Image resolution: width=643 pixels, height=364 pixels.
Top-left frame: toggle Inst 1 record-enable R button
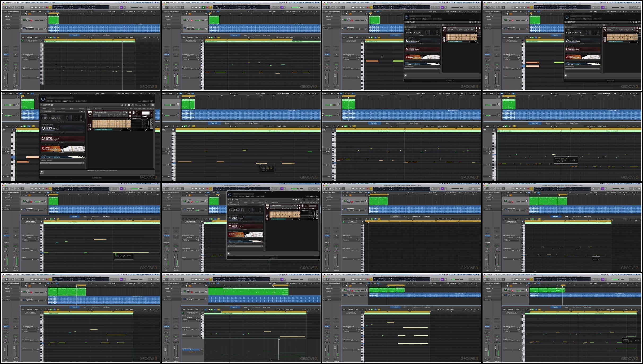pyautogui.click(x=31, y=20)
